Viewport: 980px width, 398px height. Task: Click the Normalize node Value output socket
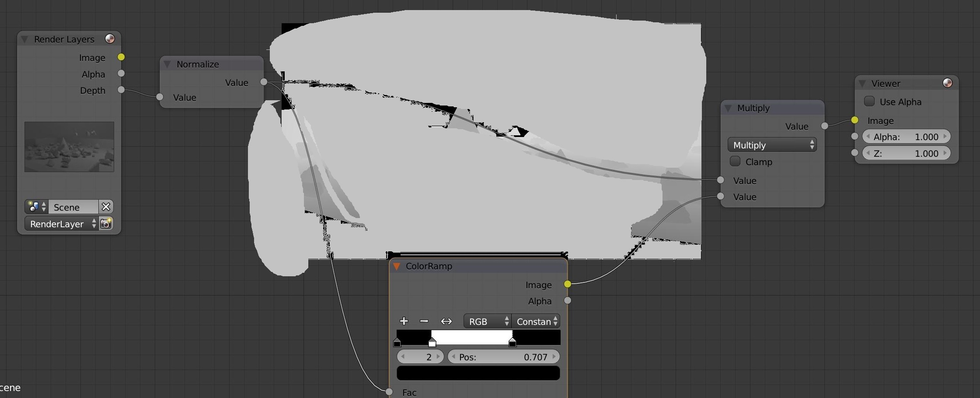point(264,82)
